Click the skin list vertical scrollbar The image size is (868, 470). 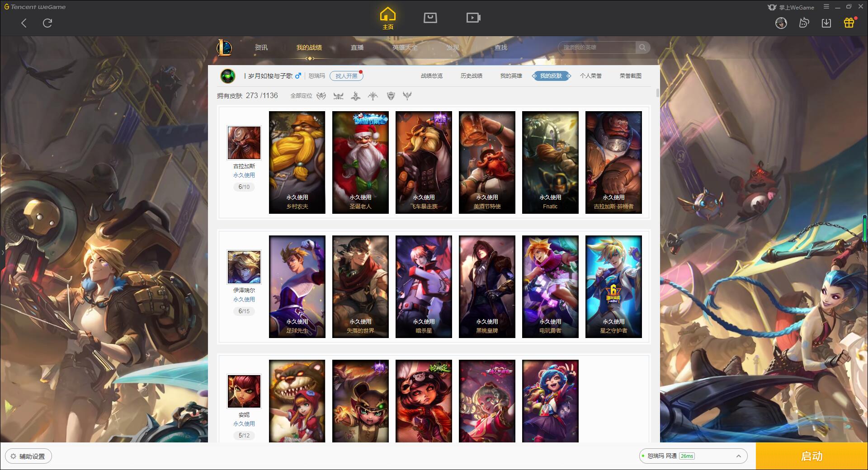657,93
